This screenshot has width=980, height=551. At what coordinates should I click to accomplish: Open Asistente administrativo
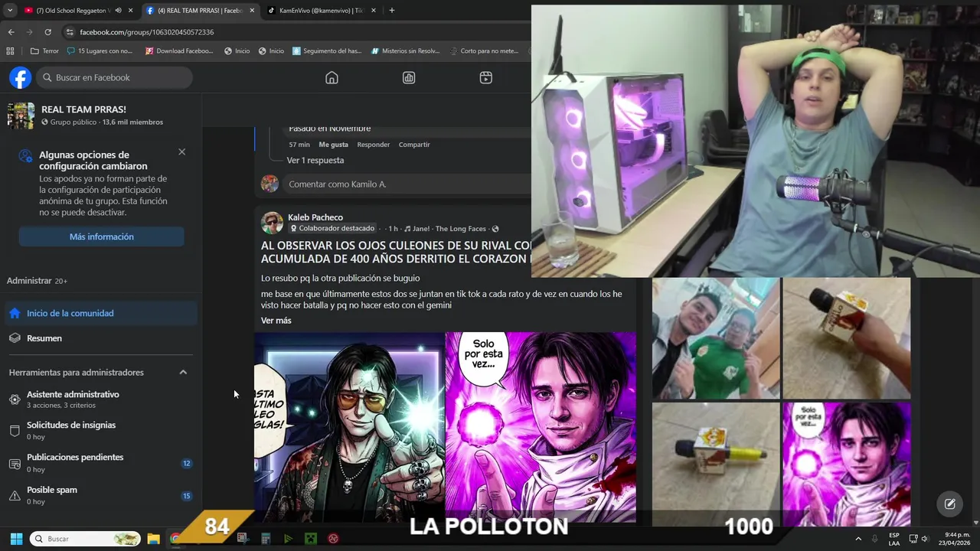point(101,399)
